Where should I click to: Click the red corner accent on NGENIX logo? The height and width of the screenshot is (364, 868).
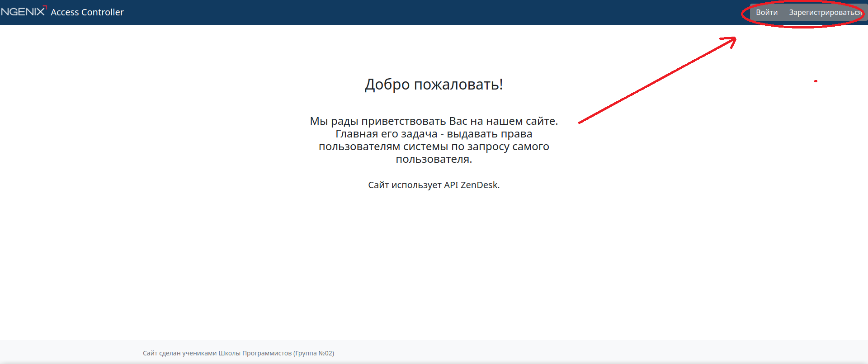coord(45,7)
